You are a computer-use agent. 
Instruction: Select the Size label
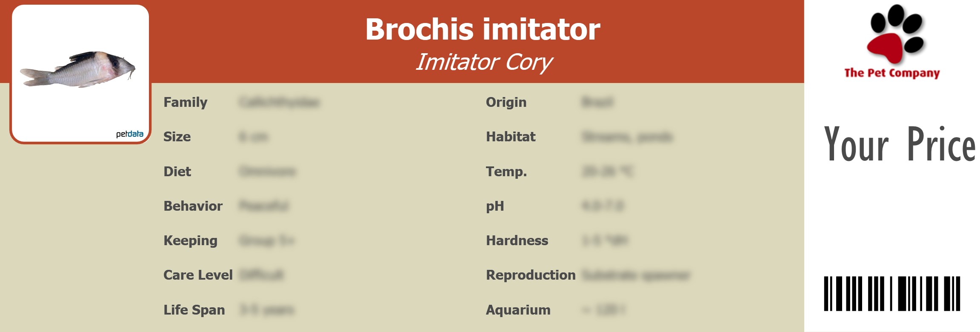(x=177, y=137)
